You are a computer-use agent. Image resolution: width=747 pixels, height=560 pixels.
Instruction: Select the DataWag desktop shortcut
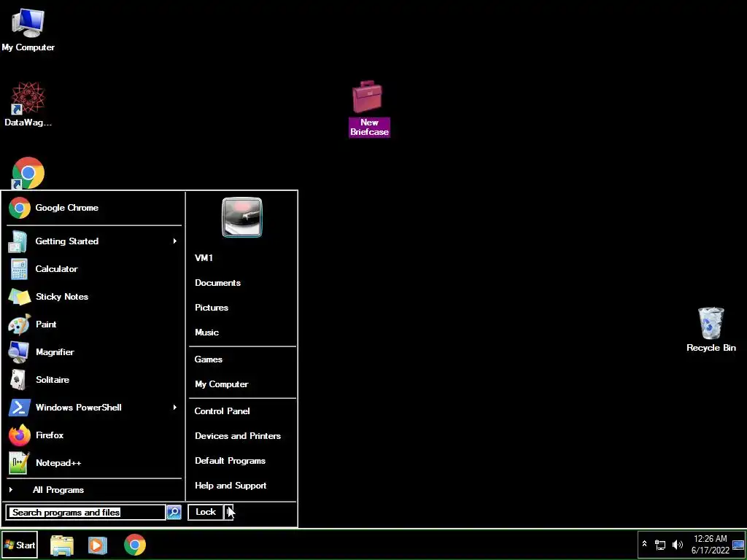point(28,105)
